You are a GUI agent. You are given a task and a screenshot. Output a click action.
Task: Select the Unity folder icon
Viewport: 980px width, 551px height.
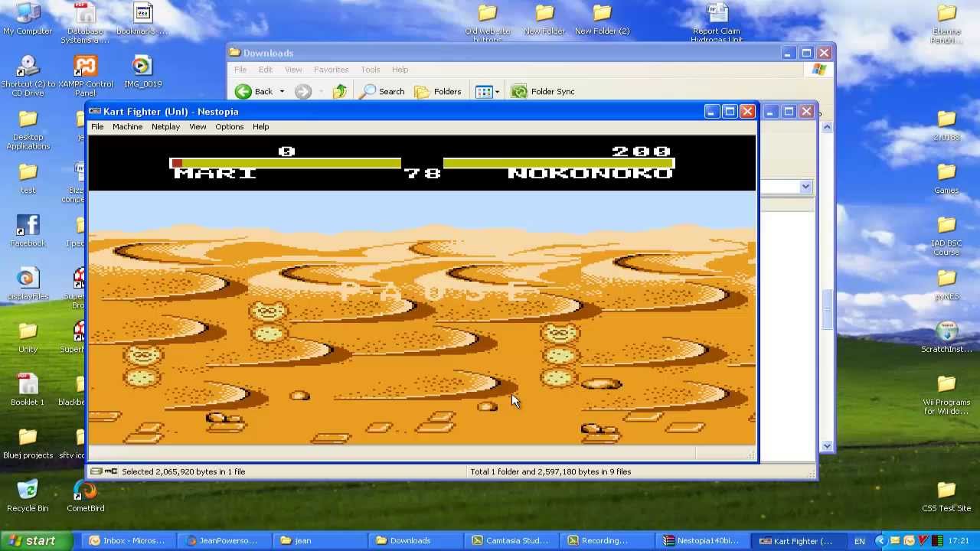click(x=28, y=337)
